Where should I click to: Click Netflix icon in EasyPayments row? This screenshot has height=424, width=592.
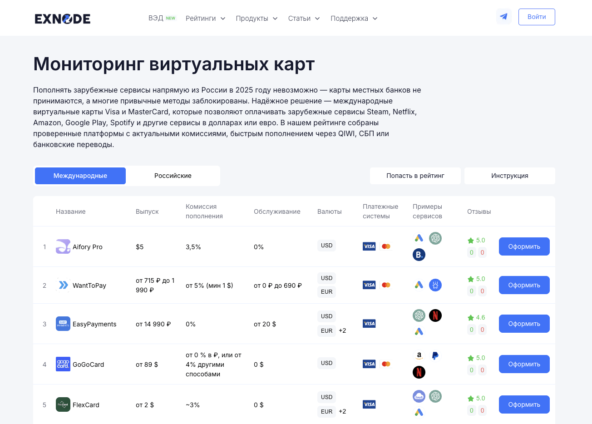435,315
